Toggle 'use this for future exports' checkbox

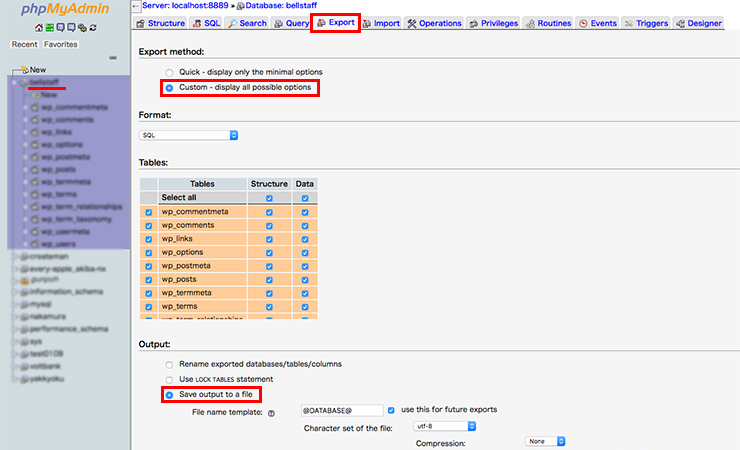pos(391,410)
